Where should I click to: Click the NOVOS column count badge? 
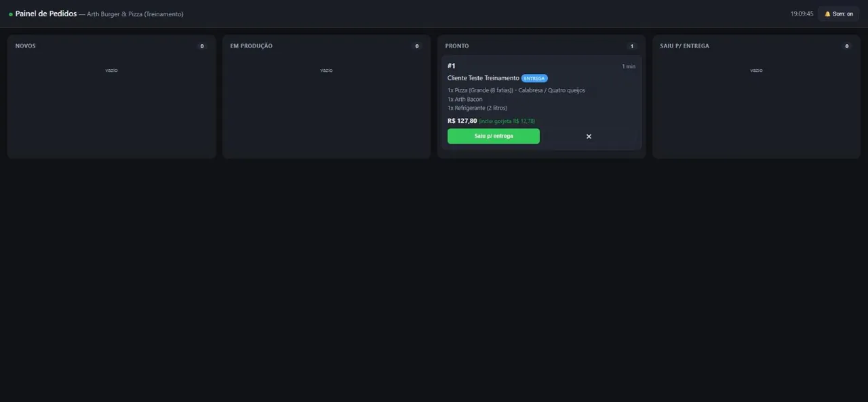(x=201, y=46)
